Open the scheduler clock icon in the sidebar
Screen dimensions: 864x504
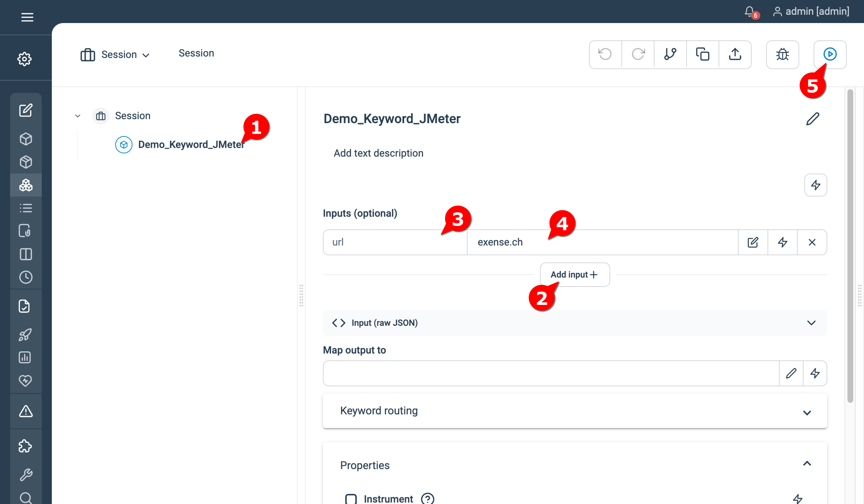[x=26, y=277]
